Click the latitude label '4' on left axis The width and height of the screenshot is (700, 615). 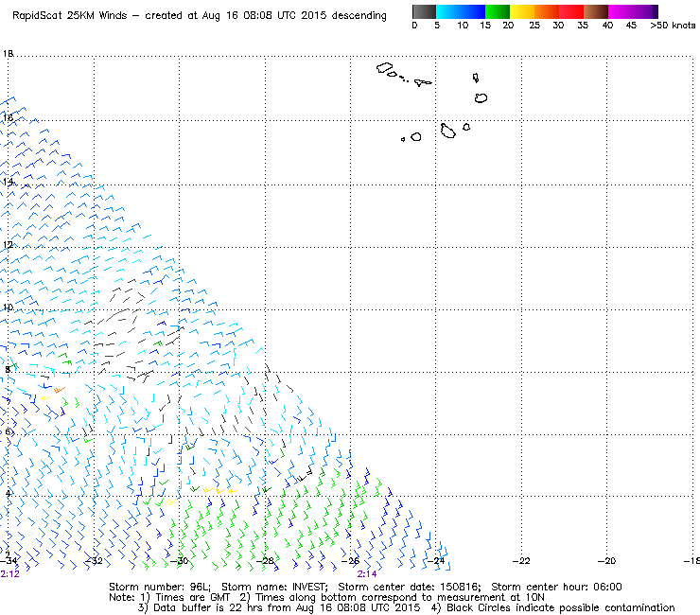click(8, 493)
